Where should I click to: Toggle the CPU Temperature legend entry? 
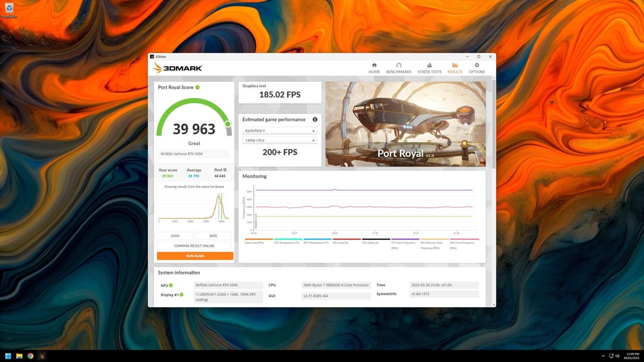coord(287,241)
